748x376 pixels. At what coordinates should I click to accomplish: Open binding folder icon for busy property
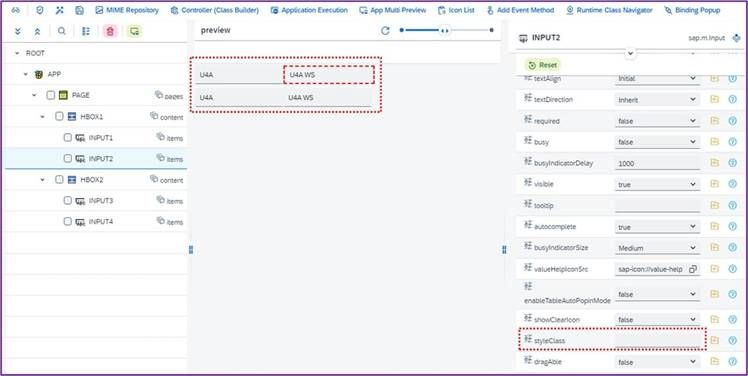point(714,142)
